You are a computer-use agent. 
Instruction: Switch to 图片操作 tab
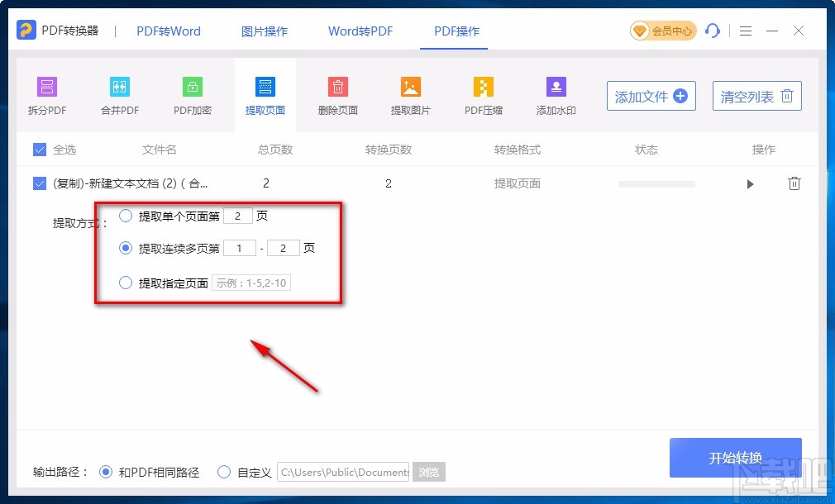click(x=264, y=31)
